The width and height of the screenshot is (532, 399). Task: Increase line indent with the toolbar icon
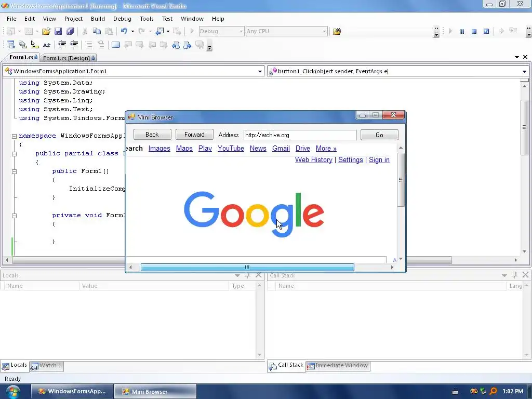(x=74, y=45)
